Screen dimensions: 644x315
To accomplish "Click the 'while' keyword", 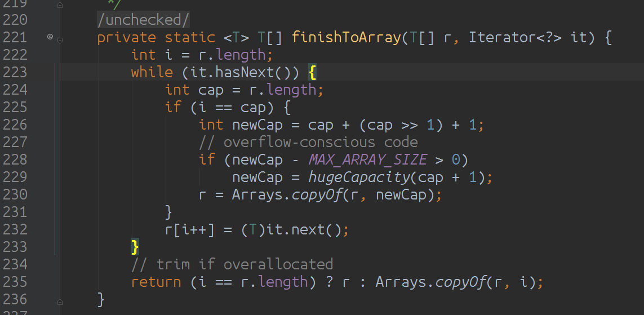I will tap(152, 72).
